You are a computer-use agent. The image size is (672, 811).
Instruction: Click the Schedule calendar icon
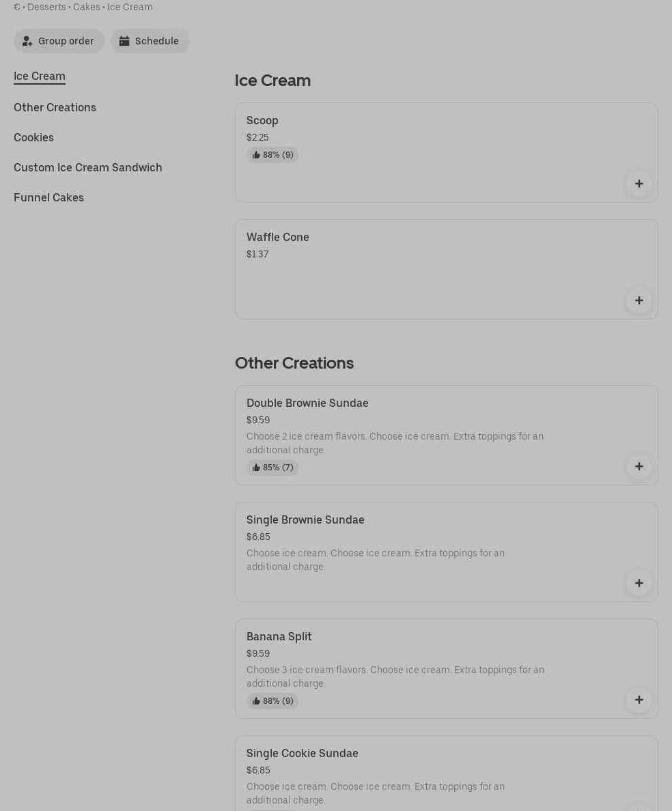pyautogui.click(x=124, y=41)
